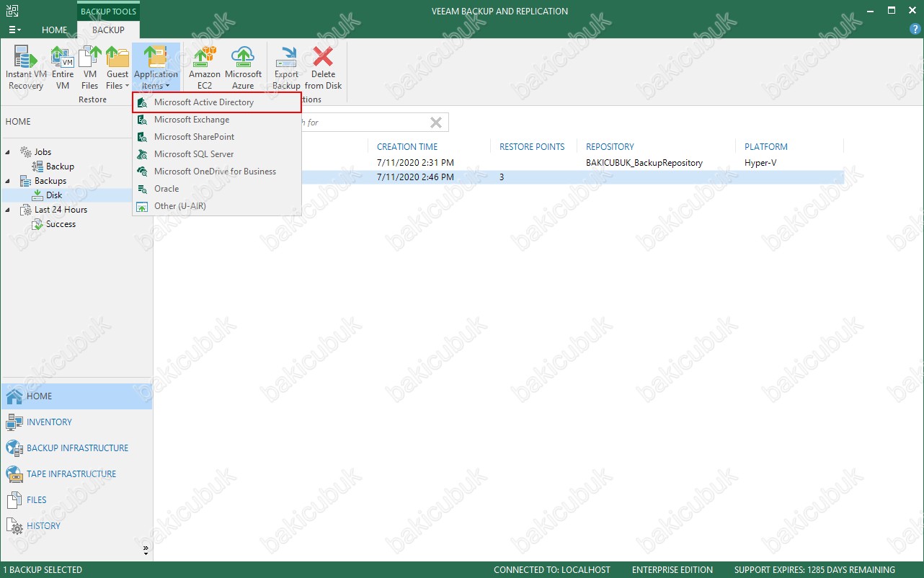
Task: Select Last 24 Hours tree item
Action: click(61, 210)
